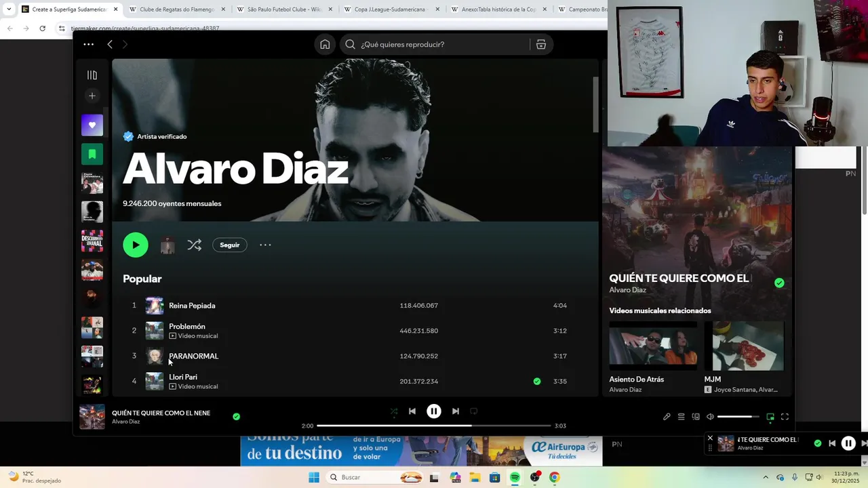This screenshot has width=868, height=488.
Task: Adjust the Spotify volume slider
Action: 738,417
